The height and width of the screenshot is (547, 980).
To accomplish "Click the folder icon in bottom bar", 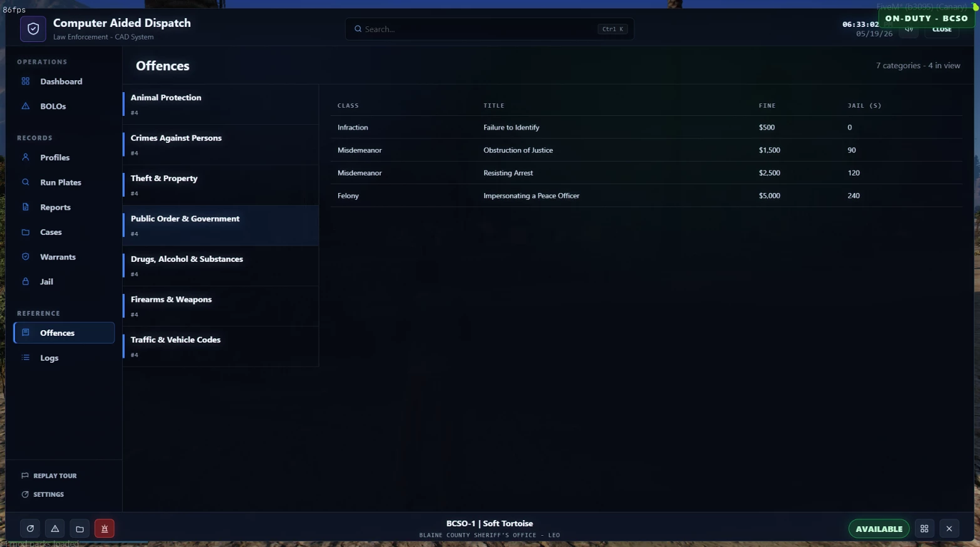I will (x=80, y=529).
